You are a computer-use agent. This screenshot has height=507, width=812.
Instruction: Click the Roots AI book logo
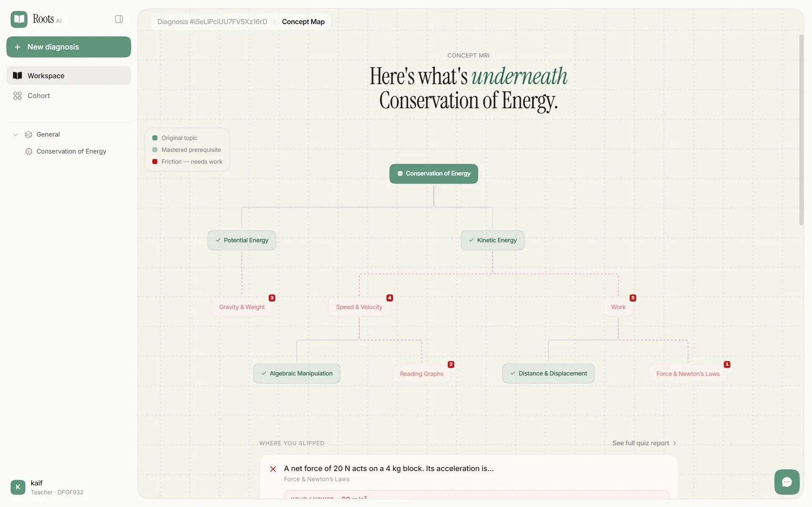[x=19, y=19]
